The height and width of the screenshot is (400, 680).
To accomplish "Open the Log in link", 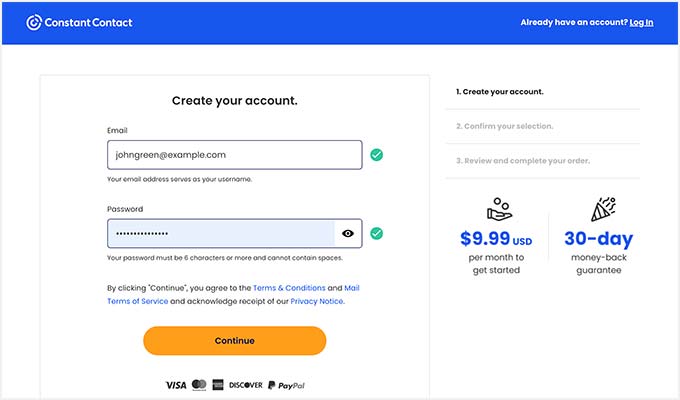I will (x=641, y=23).
